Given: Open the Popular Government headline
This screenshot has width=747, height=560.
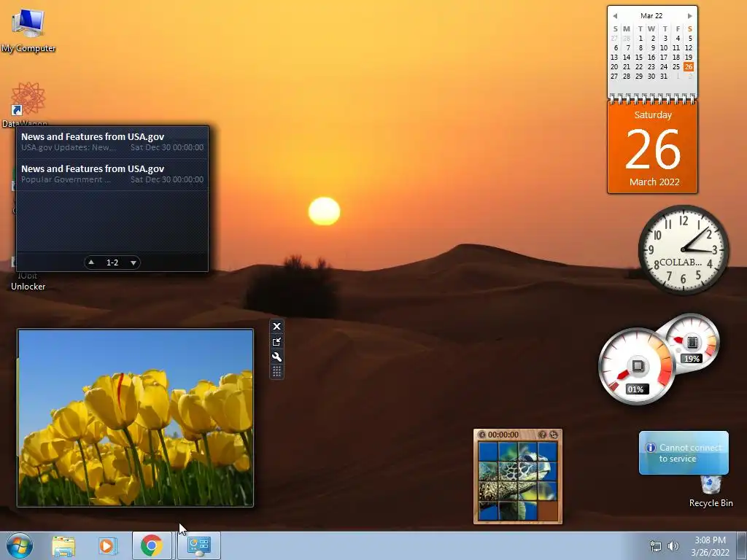Looking at the screenshot, I should pos(112,174).
